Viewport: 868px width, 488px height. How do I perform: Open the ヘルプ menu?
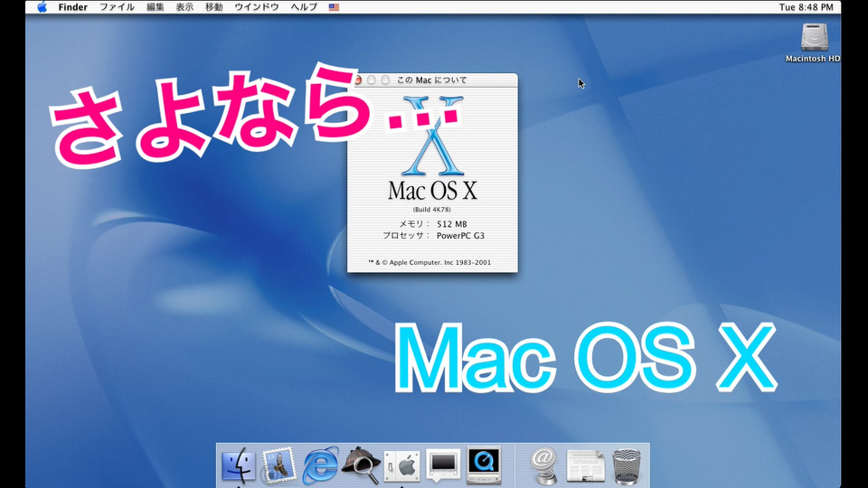304,7
